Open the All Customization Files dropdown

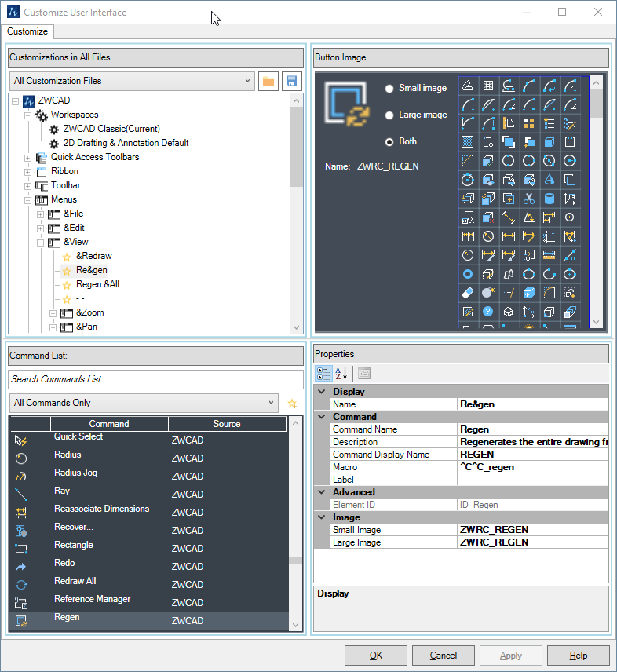(x=132, y=81)
